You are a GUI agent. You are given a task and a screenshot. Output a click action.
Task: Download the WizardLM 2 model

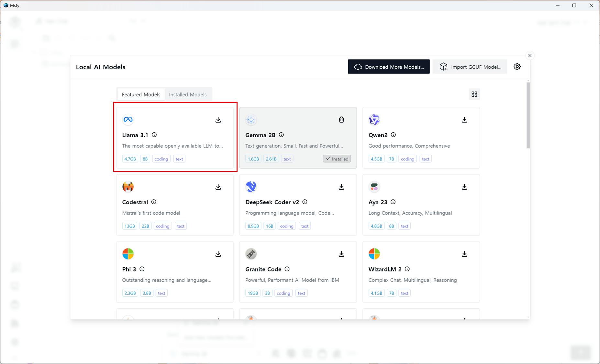[464, 254]
